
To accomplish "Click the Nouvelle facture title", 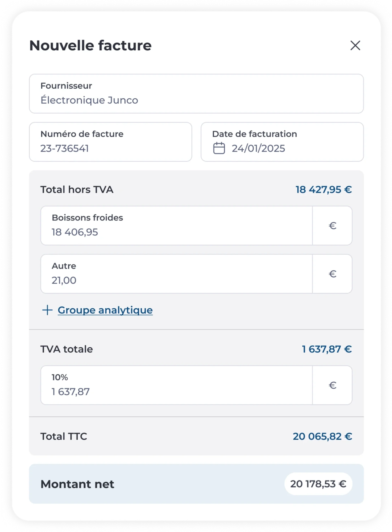I will [x=90, y=45].
